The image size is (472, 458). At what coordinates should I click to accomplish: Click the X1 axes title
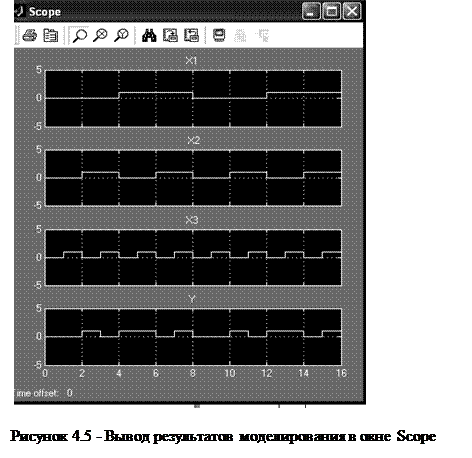(191, 61)
